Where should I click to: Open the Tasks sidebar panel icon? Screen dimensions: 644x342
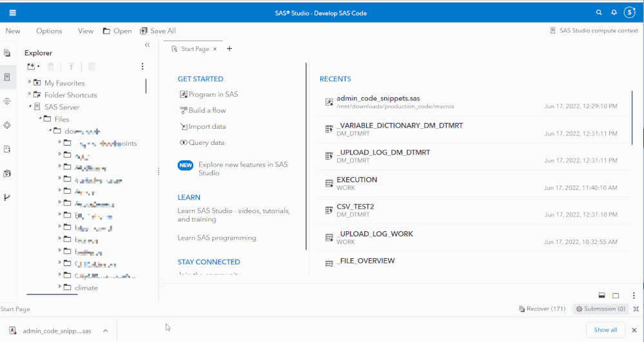point(7,125)
